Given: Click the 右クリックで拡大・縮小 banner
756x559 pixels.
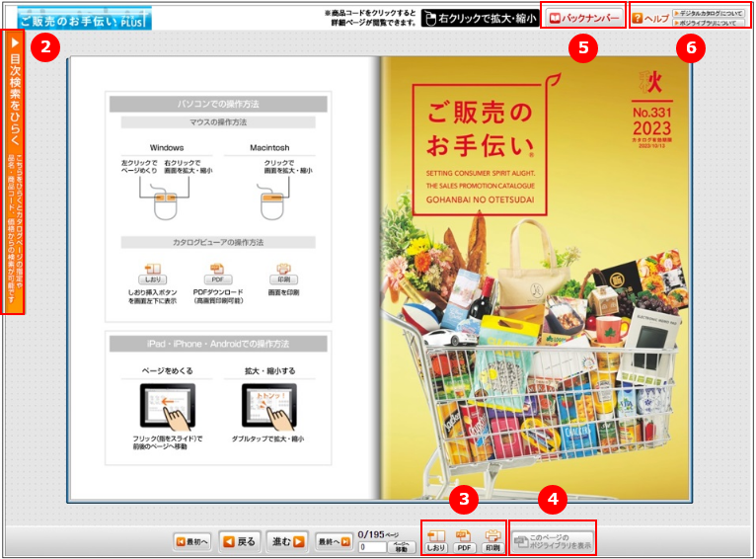Looking at the screenshot, I should click(480, 19).
